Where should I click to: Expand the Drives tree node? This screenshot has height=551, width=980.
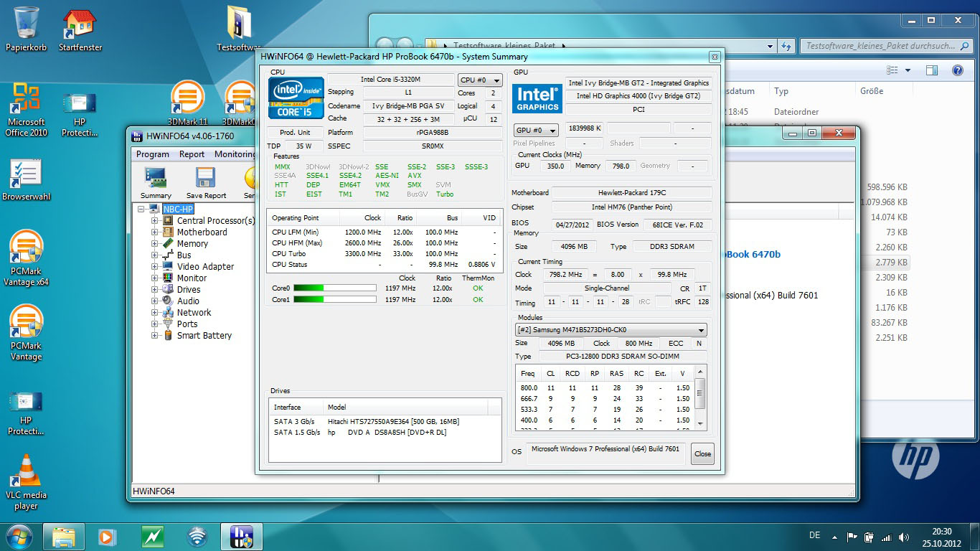(154, 290)
